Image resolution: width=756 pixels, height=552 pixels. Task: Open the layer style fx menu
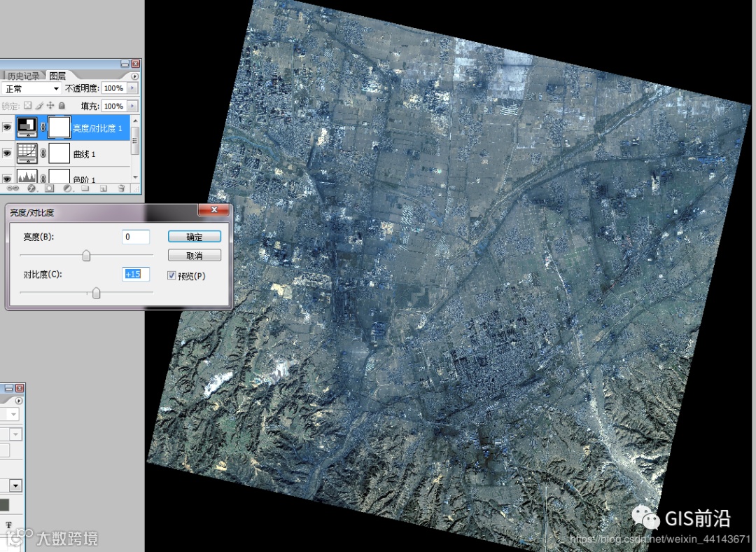[x=31, y=188]
